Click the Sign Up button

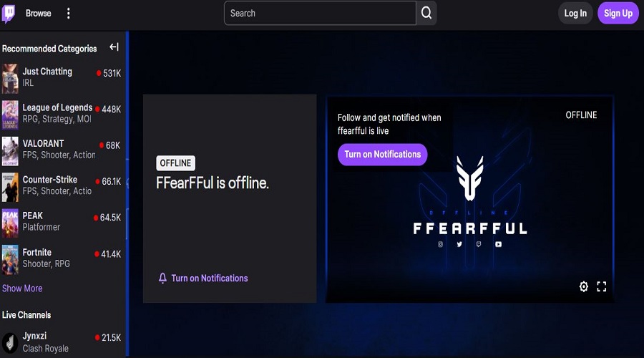pos(618,13)
